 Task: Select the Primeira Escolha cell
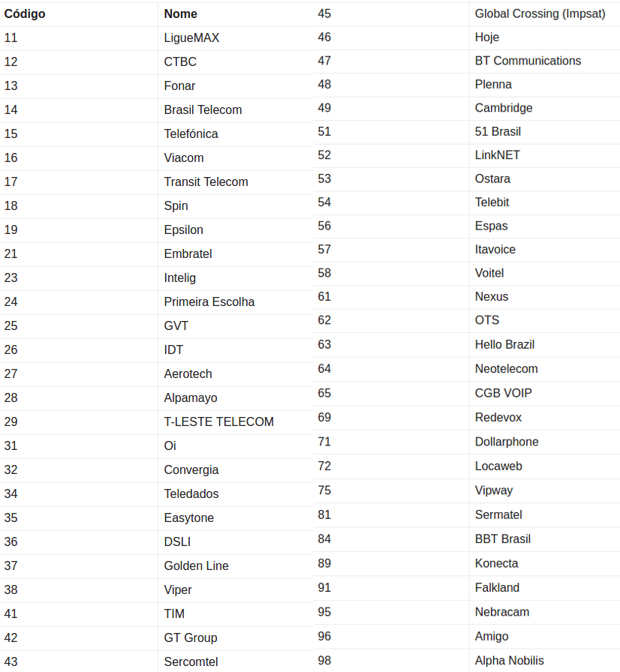(209, 302)
